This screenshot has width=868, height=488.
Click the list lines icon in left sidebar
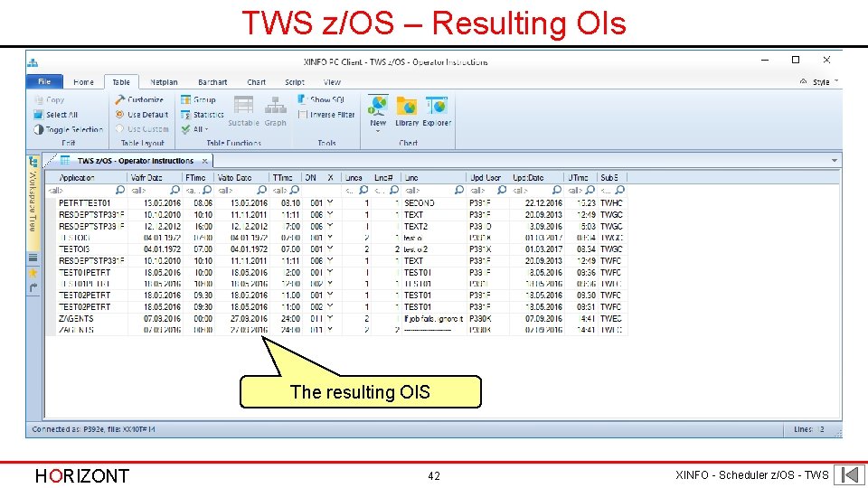click(33, 258)
